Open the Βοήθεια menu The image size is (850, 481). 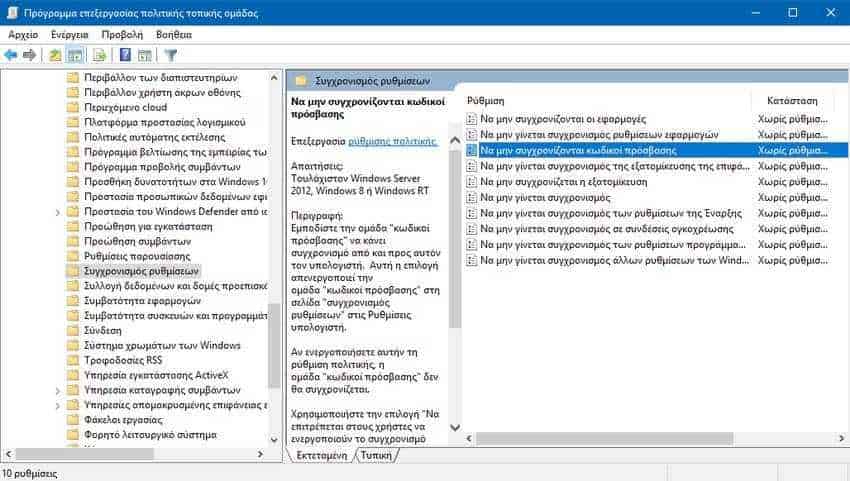pos(173,35)
